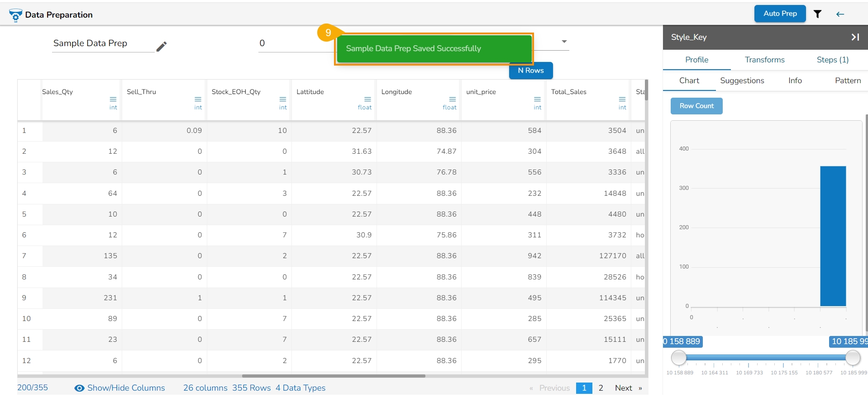
Task: Go to page 2 of results
Action: [601, 388]
